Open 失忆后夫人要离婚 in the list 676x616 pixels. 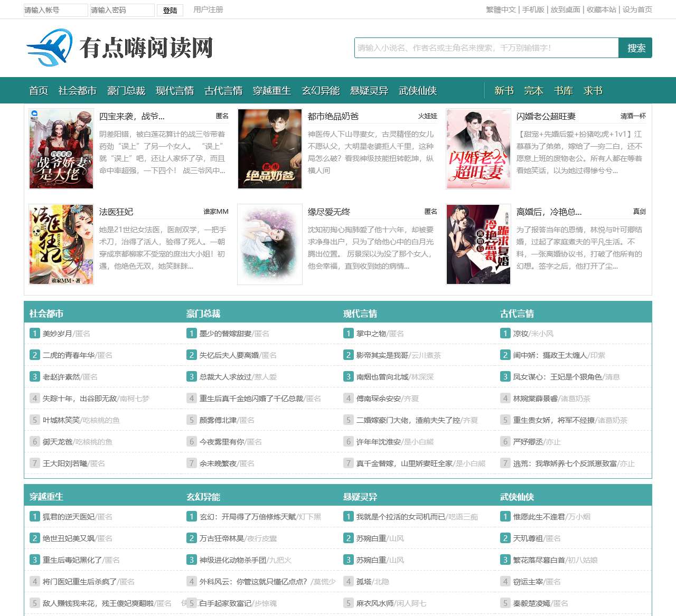point(229,355)
